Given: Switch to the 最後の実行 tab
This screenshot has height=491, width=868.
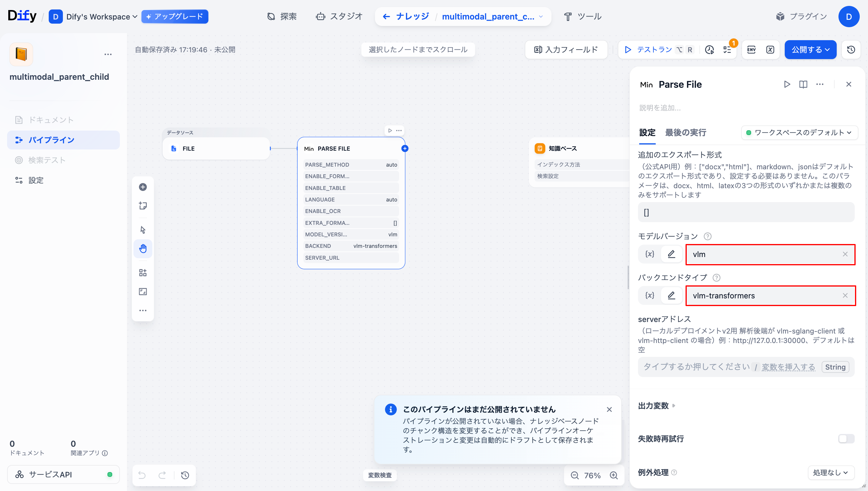Looking at the screenshot, I should click(685, 133).
